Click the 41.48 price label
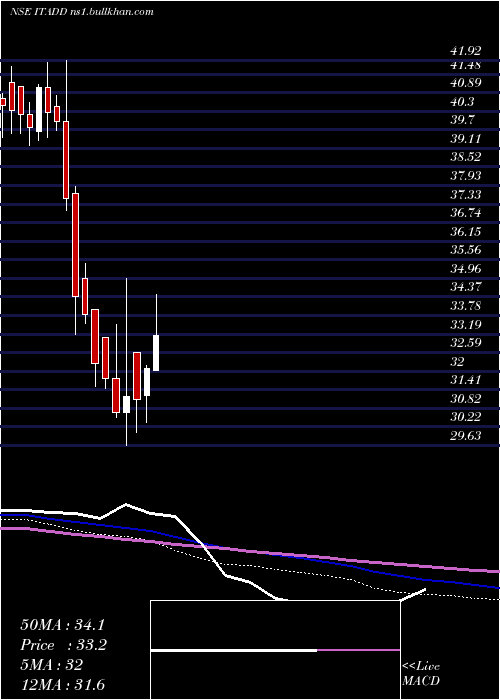Screen dimensions: 500x700 pyautogui.click(x=466, y=65)
